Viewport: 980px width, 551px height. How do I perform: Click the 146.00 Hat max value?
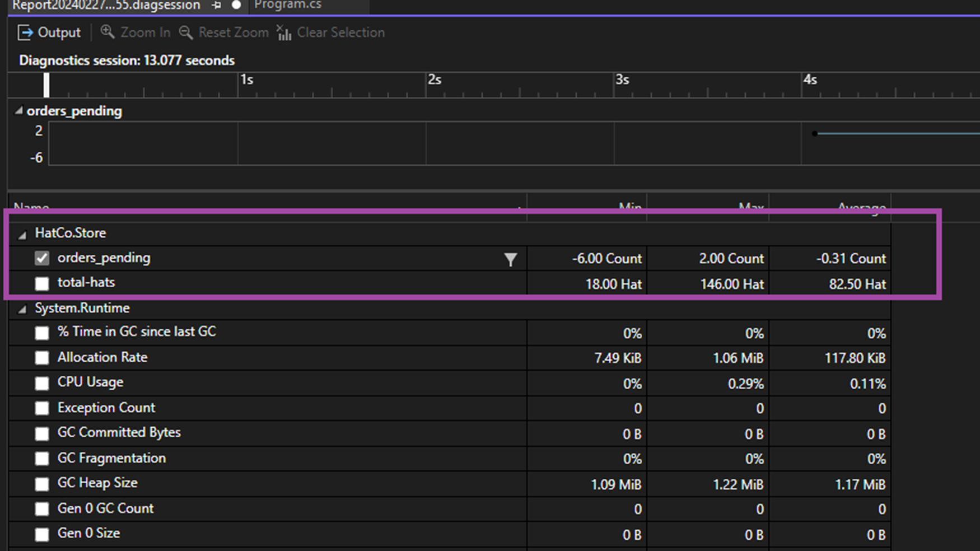coord(732,284)
